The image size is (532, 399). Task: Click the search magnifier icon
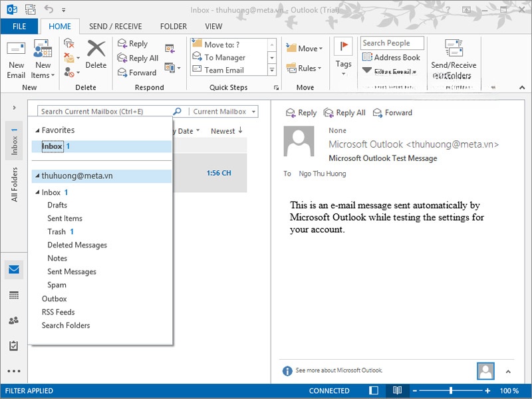tap(178, 111)
